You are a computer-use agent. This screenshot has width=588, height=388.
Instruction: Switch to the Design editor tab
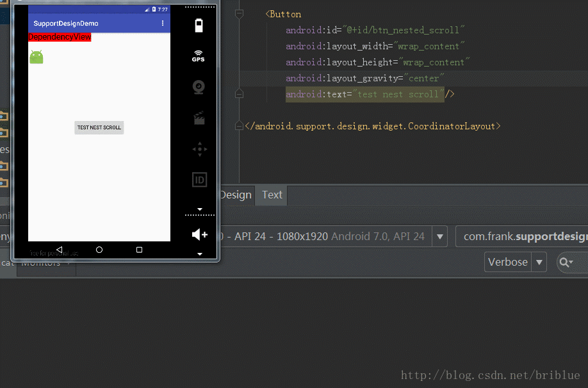[236, 195]
